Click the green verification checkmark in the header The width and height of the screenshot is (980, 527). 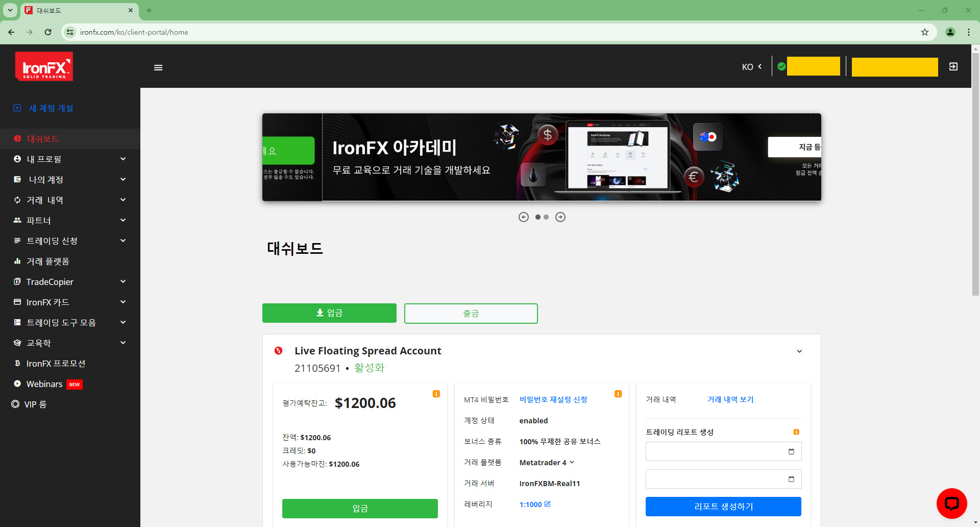click(781, 66)
